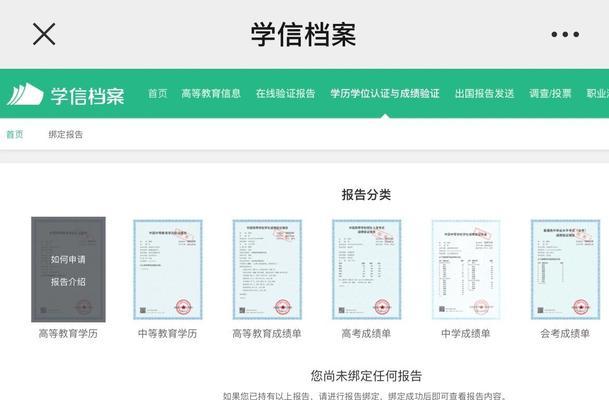
Task: Go to the 首页 nav item
Action: point(158,94)
